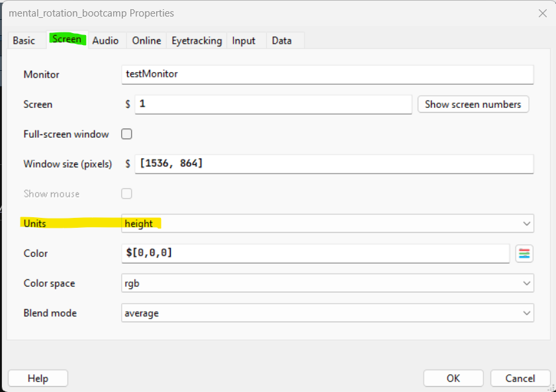The height and width of the screenshot is (392, 556).
Task: Select the highlighted Screen tab
Action: (67, 40)
